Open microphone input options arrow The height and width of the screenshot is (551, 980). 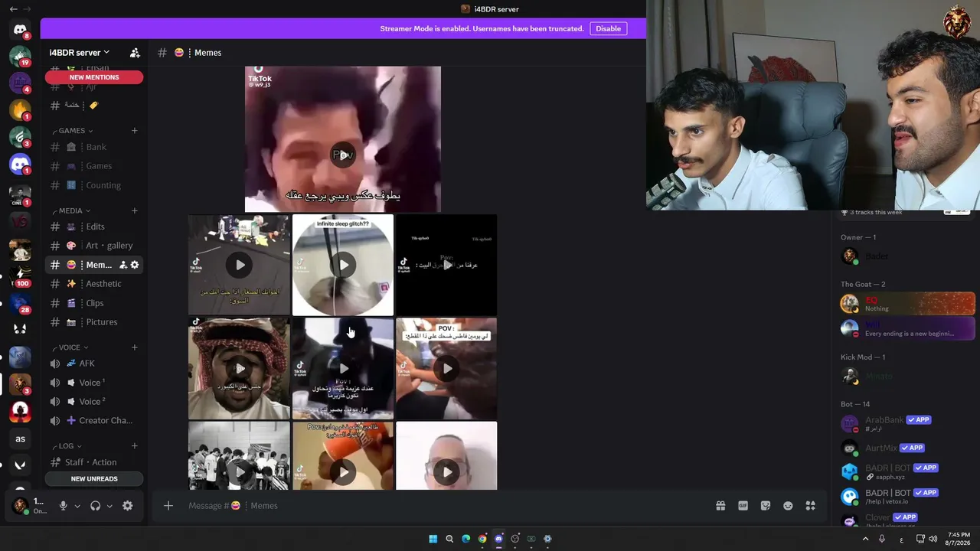77,506
